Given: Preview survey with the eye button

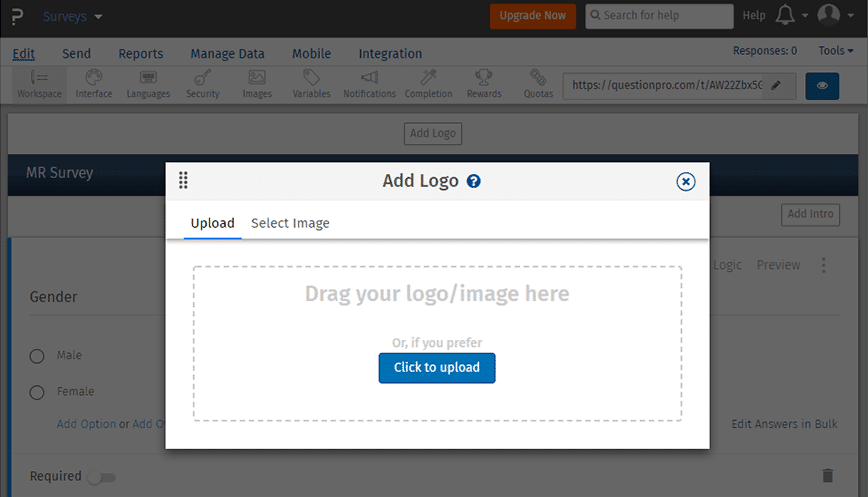Looking at the screenshot, I should coord(822,86).
